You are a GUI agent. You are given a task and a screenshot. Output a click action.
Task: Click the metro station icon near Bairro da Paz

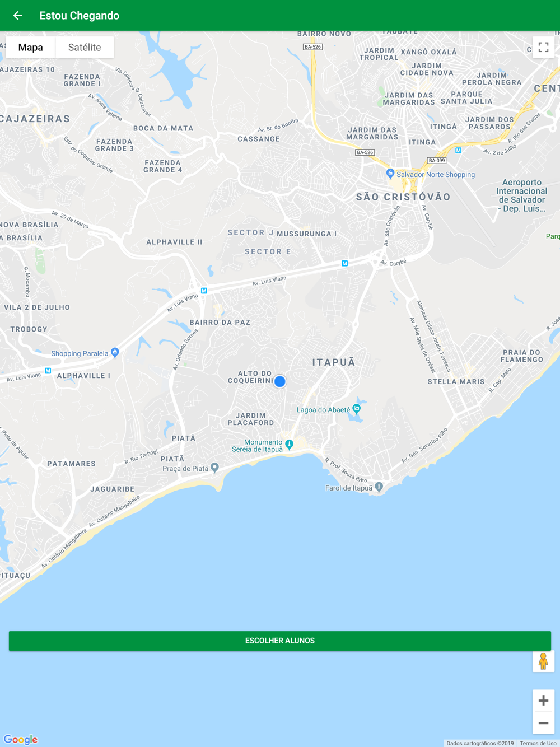(x=204, y=291)
